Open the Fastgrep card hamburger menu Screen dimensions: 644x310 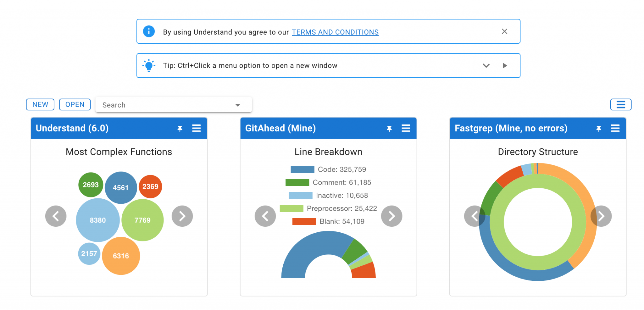click(x=615, y=128)
